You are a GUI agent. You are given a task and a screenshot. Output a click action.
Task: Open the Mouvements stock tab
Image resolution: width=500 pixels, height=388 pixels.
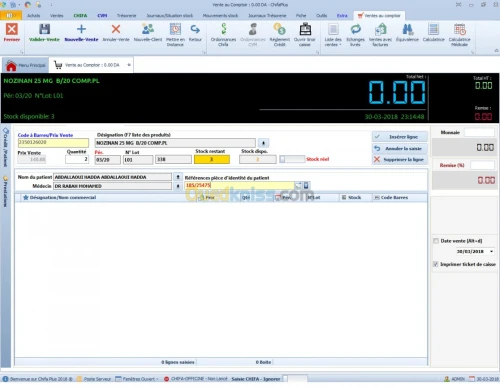pos(220,16)
